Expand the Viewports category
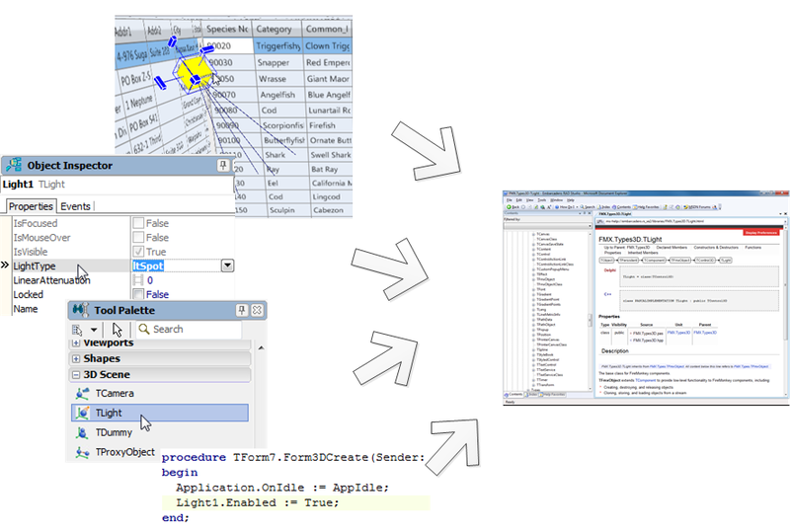Image resolution: width=790 pixels, height=532 pixels. point(76,343)
